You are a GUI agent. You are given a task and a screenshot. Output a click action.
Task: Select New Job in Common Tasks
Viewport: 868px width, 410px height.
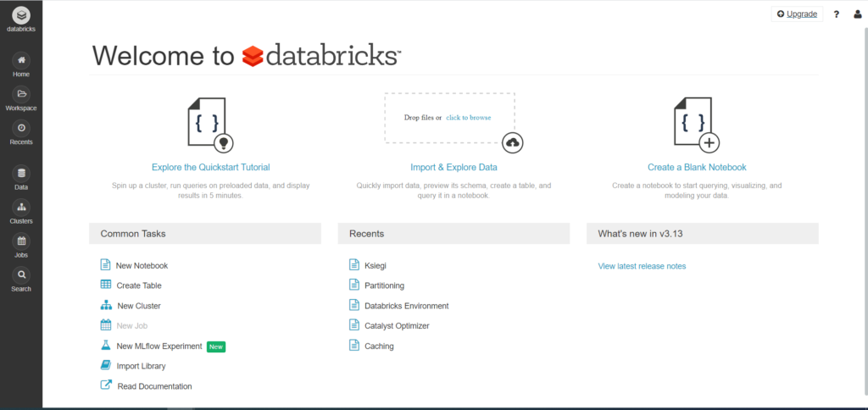[131, 326]
